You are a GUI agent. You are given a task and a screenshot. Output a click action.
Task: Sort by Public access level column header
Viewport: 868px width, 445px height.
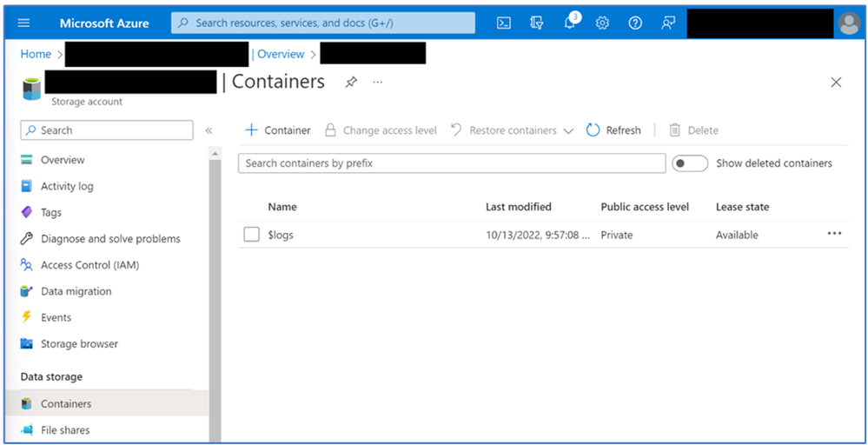click(x=645, y=207)
